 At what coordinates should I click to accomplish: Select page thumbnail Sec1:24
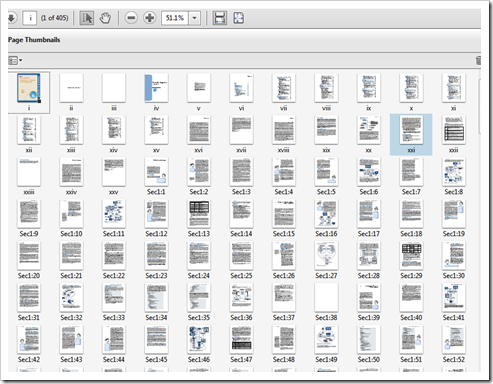pos(199,255)
